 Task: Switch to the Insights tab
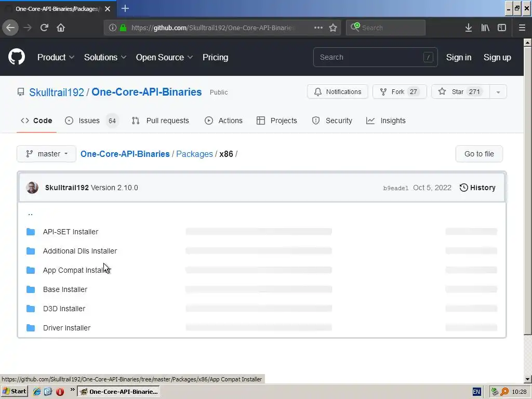pos(386,121)
